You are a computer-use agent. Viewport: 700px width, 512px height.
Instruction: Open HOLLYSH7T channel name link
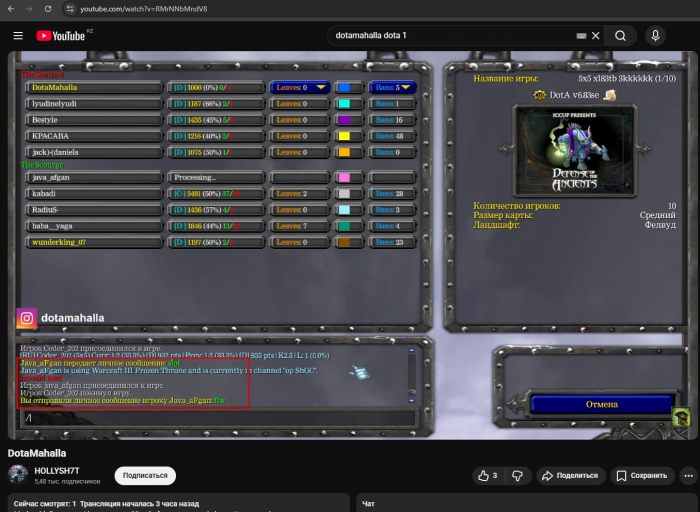[x=57, y=471]
